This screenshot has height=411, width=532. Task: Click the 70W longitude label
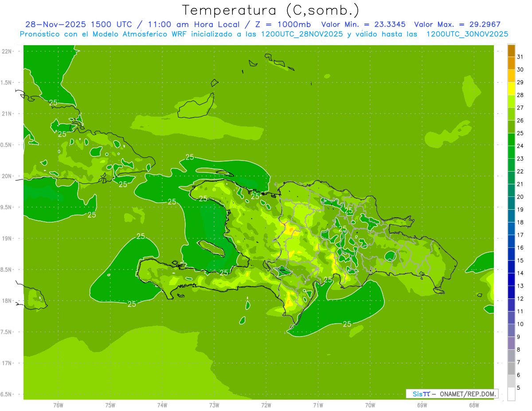tap(370, 405)
